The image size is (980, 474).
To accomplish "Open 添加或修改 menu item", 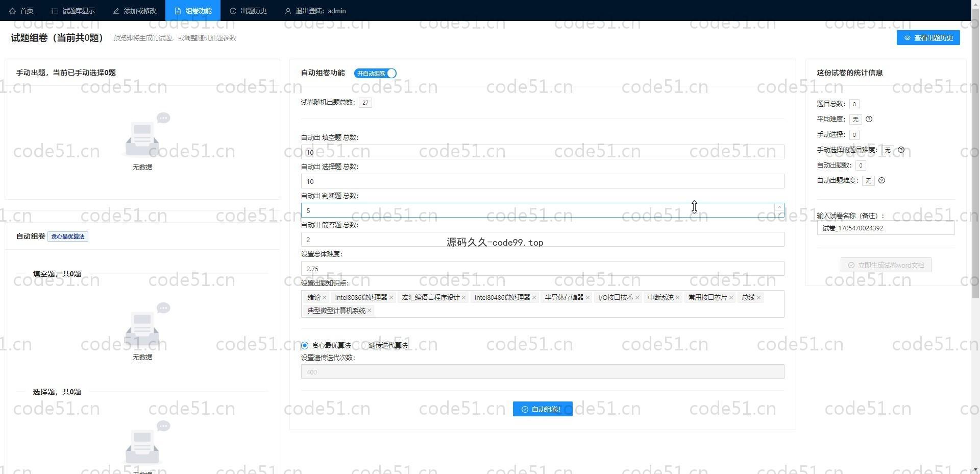I will (x=135, y=11).
